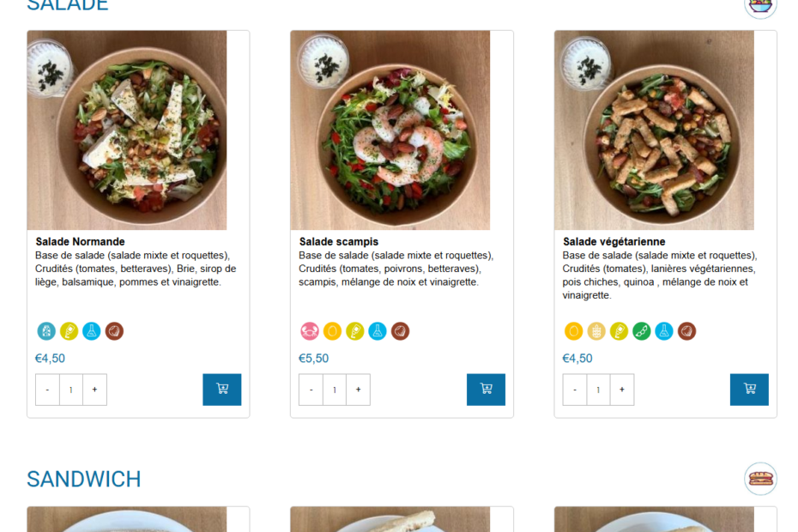Add Salade scampis to cart
798x532 pixels.
tap(486, 389)
